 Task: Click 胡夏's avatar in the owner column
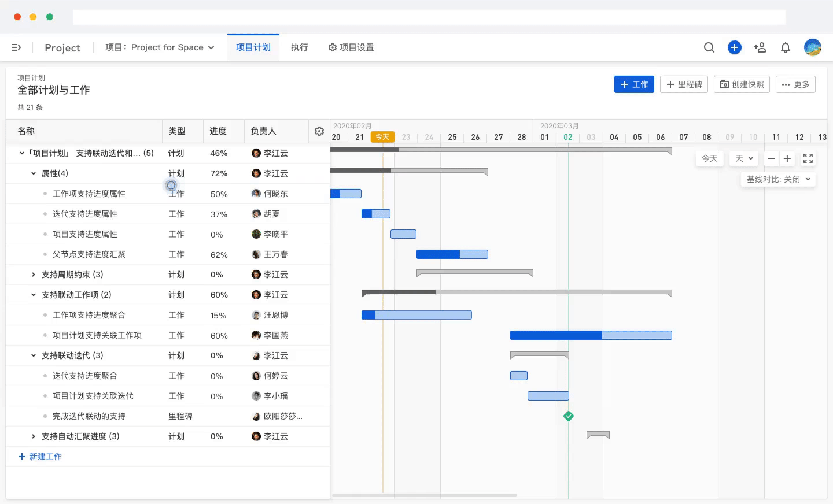tap(256, 214)
